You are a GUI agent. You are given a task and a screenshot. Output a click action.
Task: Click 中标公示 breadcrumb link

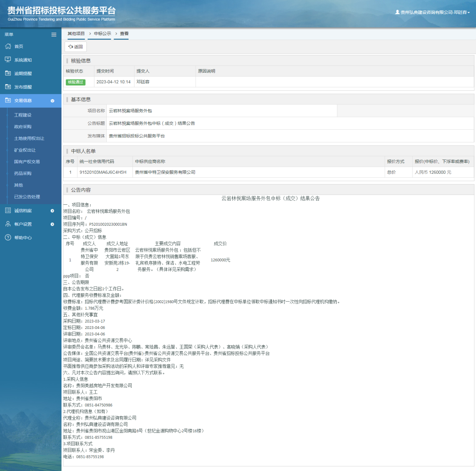point(102,34)
